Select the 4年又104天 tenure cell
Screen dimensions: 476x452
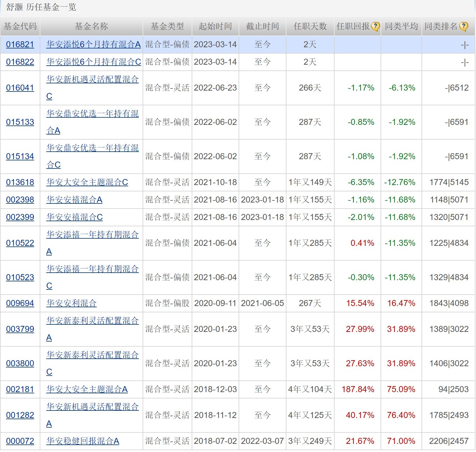coord(310,389)
